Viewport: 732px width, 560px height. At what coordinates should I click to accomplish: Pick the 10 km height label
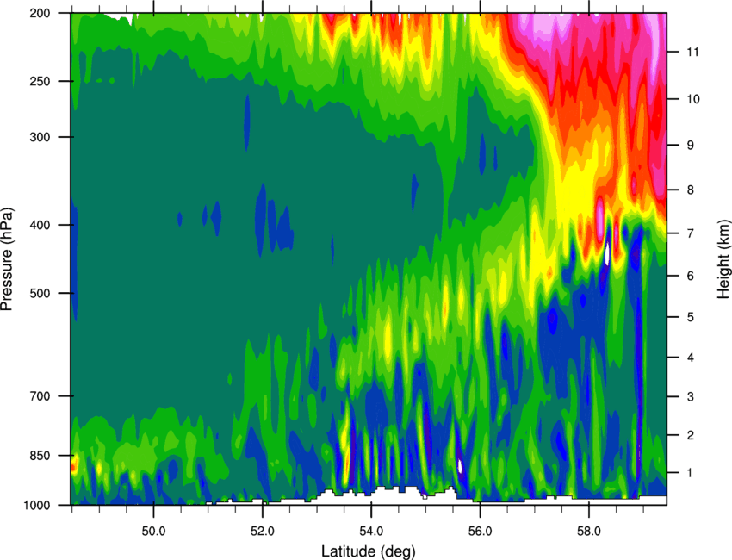click(693, 99)
